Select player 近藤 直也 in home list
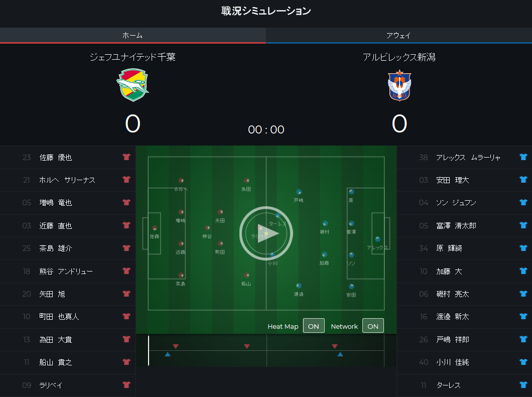Screen dimensions: 532x397 coord(56,226)
